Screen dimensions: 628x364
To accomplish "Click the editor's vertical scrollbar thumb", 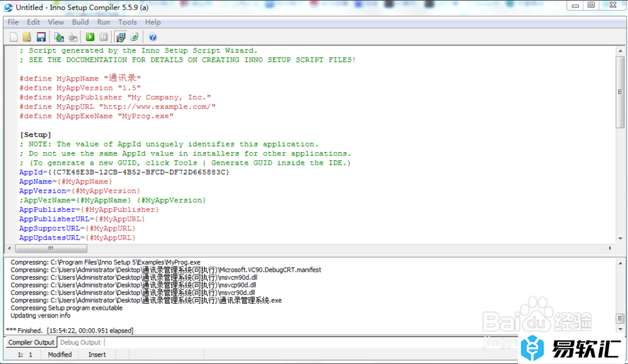I will click(x=620, y=92).
